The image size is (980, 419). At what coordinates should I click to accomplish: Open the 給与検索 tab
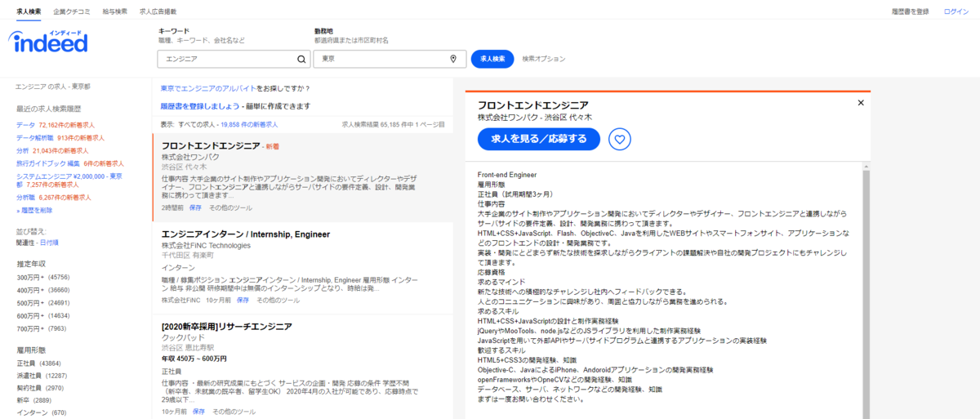tap(114, 11)
